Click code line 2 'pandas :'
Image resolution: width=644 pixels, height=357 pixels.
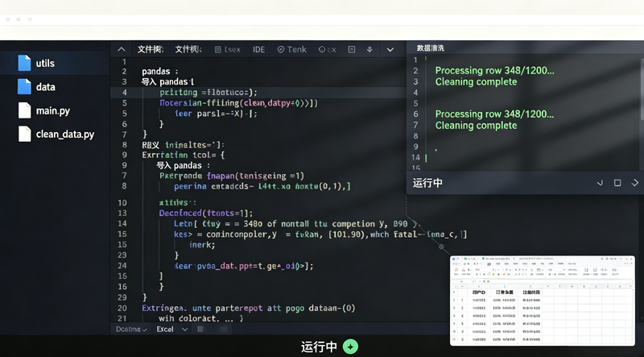159,71
